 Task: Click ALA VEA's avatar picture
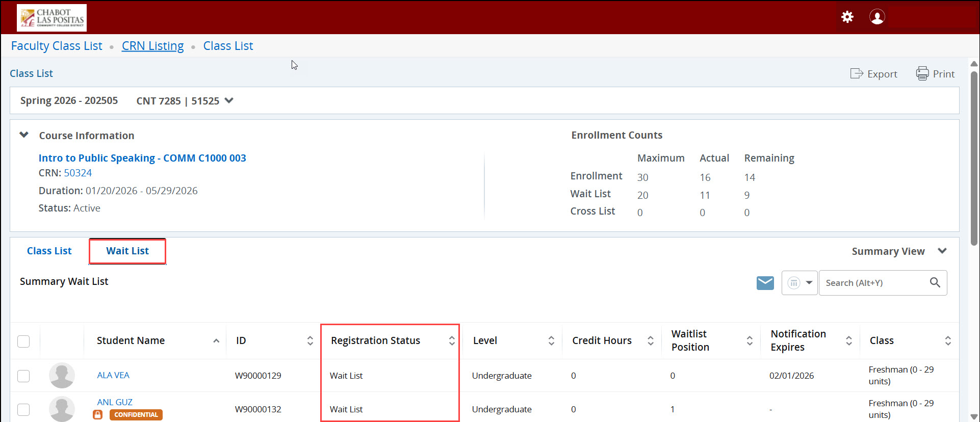(62, 376)
